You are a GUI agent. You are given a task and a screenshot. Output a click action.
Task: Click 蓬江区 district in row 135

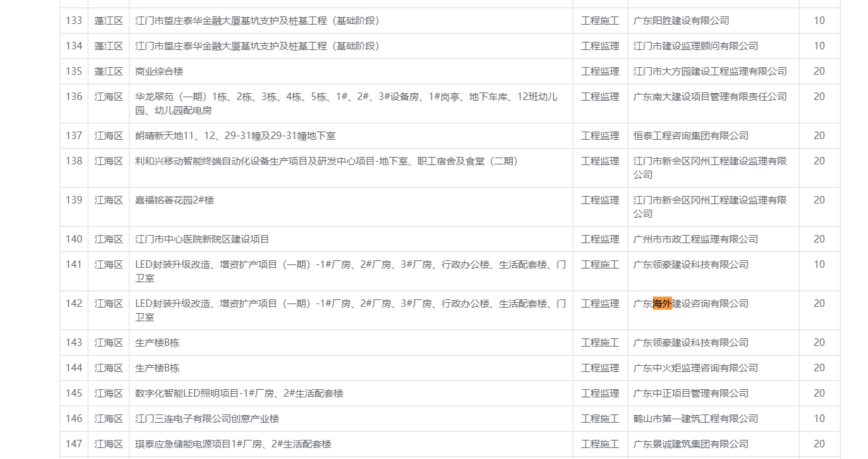109,71
